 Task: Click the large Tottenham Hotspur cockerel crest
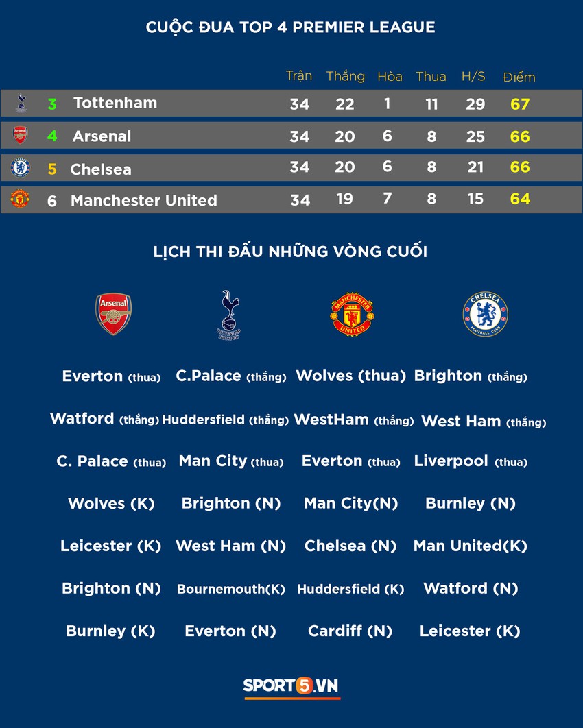(x=230, y=315)
